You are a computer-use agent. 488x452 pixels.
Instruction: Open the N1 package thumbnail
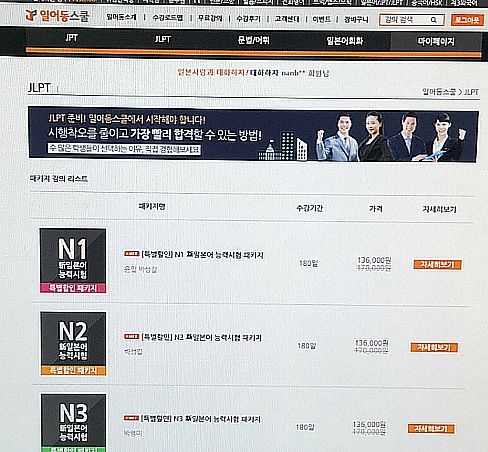[73, 261]
